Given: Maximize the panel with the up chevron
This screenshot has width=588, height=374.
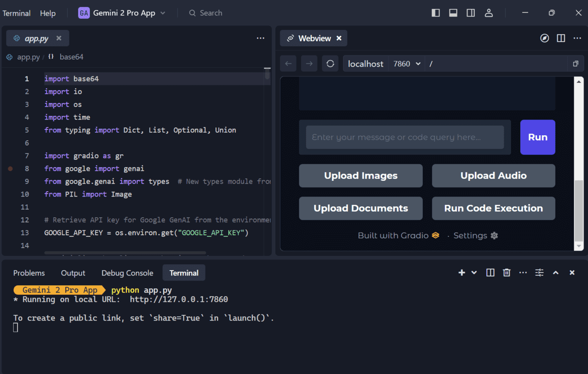Looking at the screenshot, I should click(x=556, y=273).
